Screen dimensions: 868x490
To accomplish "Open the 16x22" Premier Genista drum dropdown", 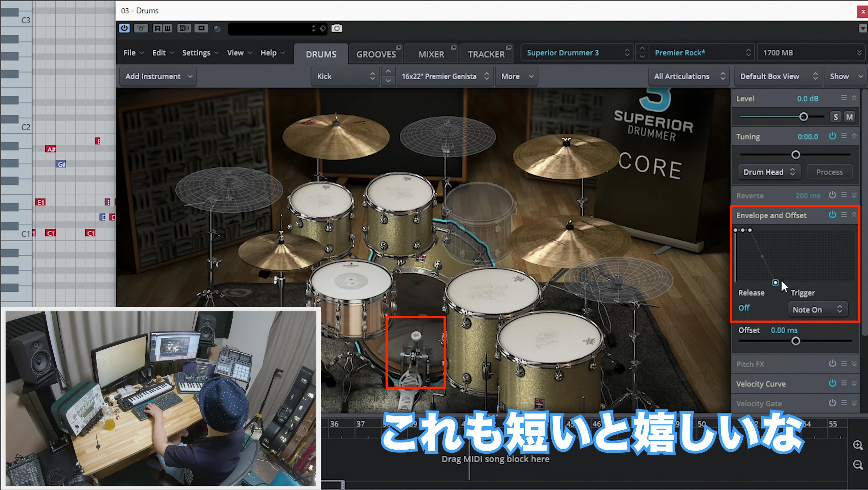I will click(x=445, y=77).
